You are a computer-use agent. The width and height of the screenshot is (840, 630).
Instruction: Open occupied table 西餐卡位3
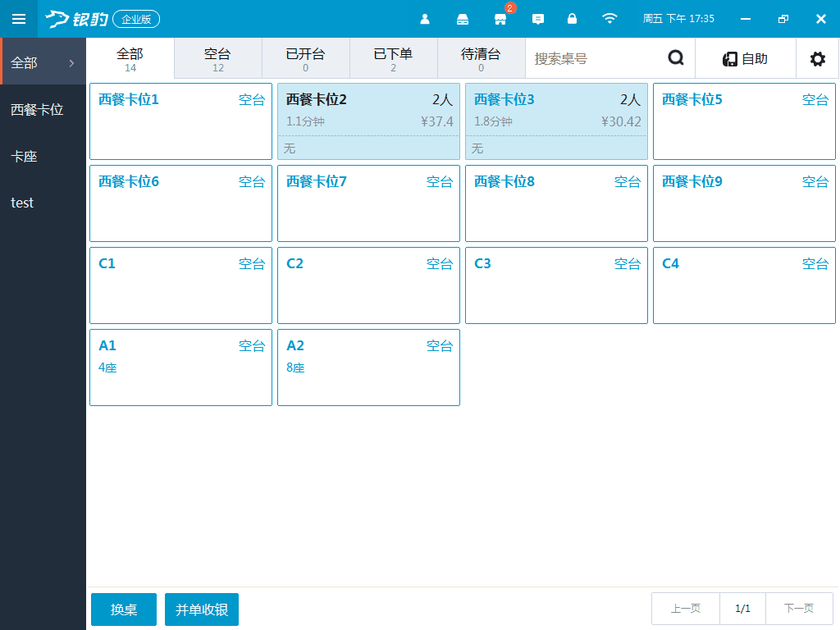click(x=557, y=121)
